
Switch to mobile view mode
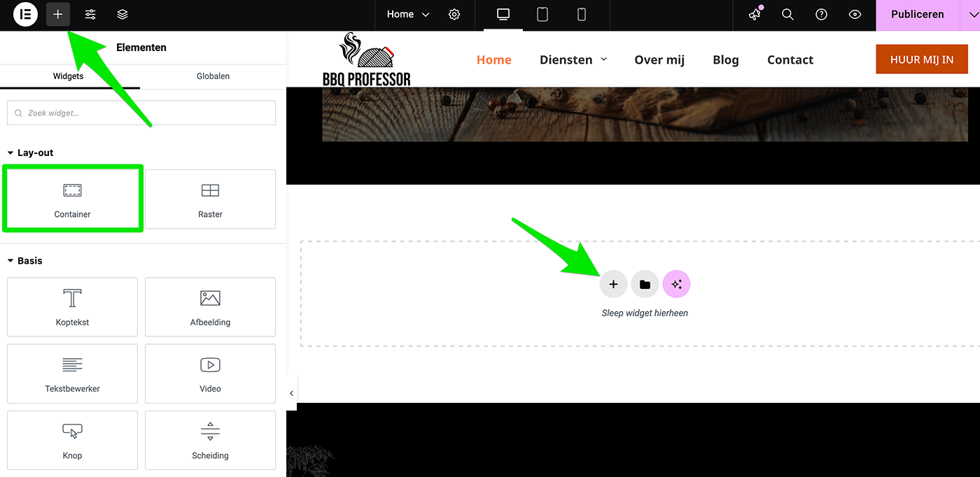tap(581, 15)
